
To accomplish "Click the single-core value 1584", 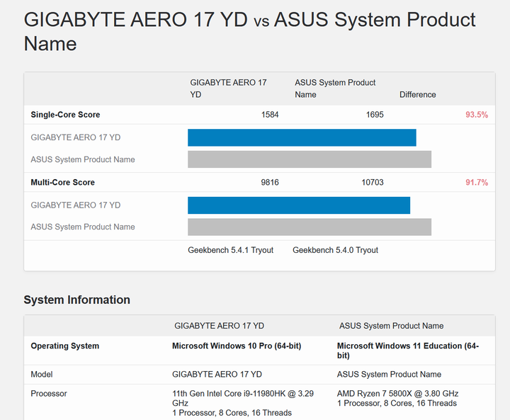I will pyautogui.click(x=270, y=115).
